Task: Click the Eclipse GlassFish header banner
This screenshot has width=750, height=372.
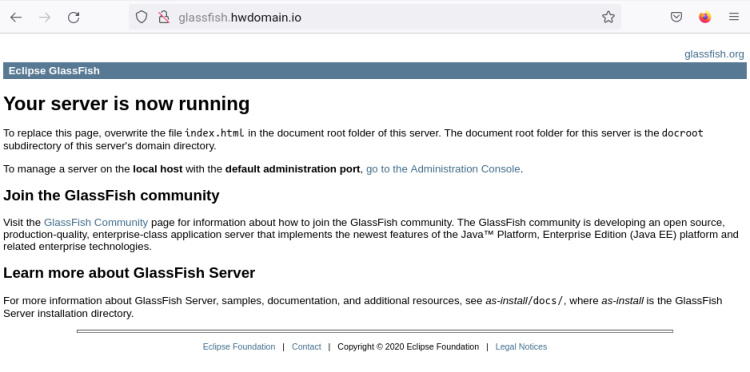Action: (x=375, y=71)
